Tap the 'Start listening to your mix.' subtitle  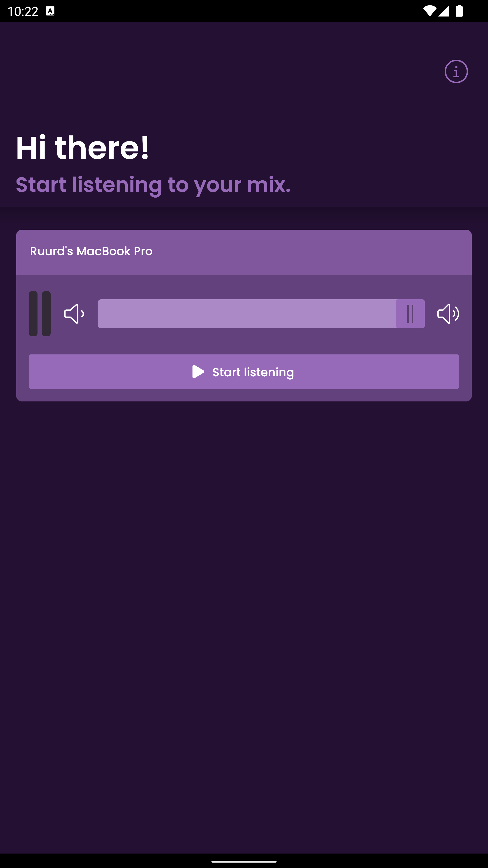click(x=153, y=185)
